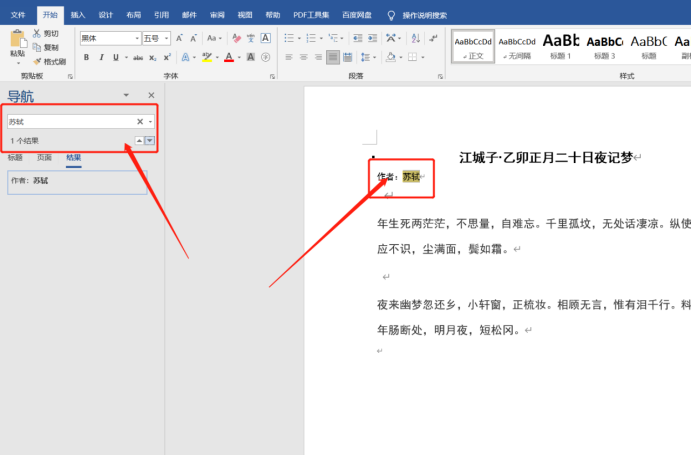The height and width of the screenshot is (455, 691).
Task: Expand underline style dropdown arrow
Action: click(x=126, y=57)
